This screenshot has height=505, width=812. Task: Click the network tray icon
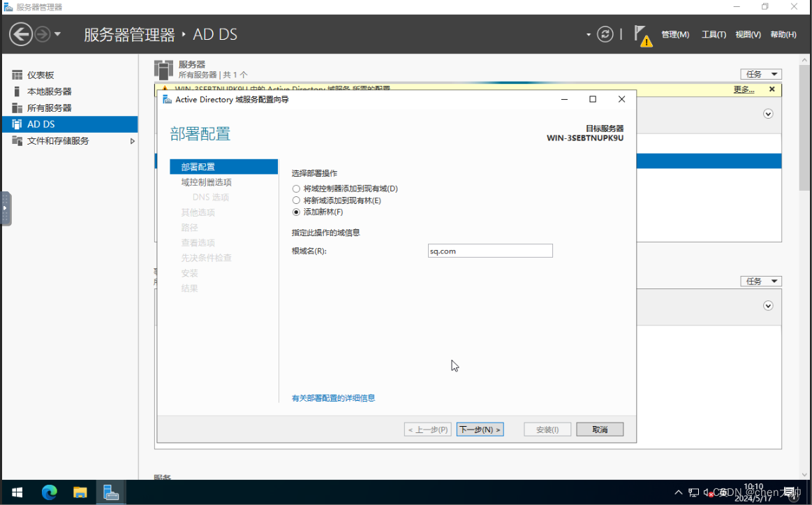click(693, 492)
